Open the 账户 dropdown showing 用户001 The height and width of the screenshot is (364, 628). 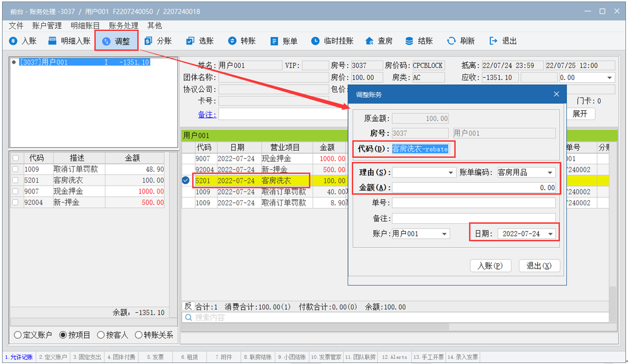(x=445, y=234)
